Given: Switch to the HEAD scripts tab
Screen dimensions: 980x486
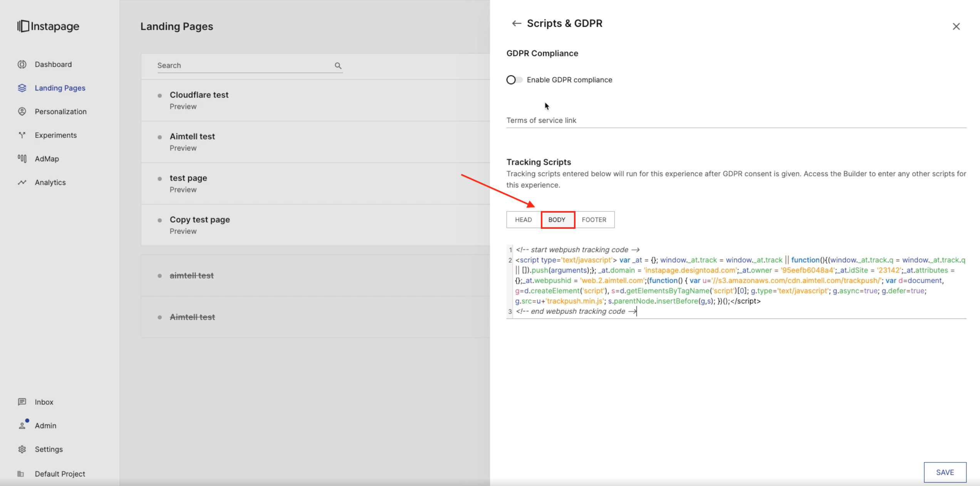Looking at the screenshot, I should click(523, 220).
